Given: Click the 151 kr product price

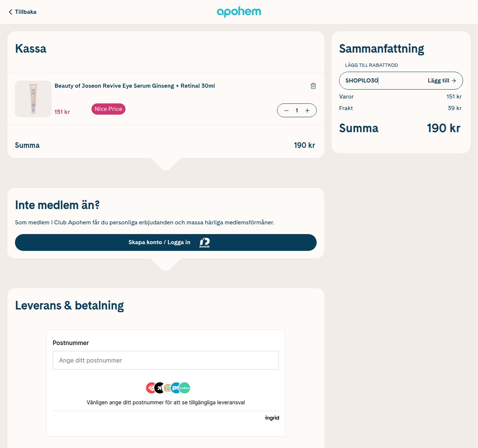Looking at the screenshot, I should coord(62,112).
